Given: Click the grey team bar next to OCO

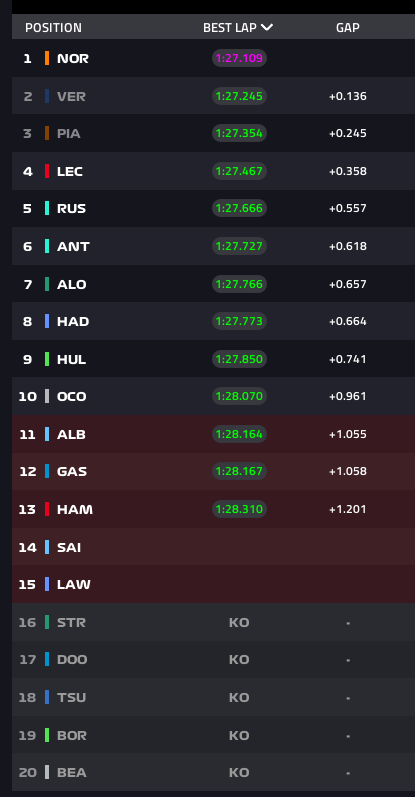Looking at the screenshot, I should pos(47,396).
